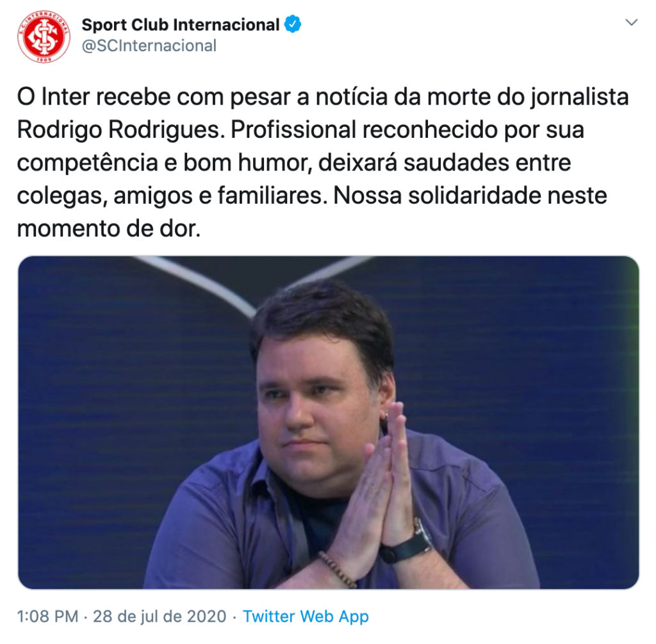
Task: Click the last line "momento de dor."
Action: [109, 229]
